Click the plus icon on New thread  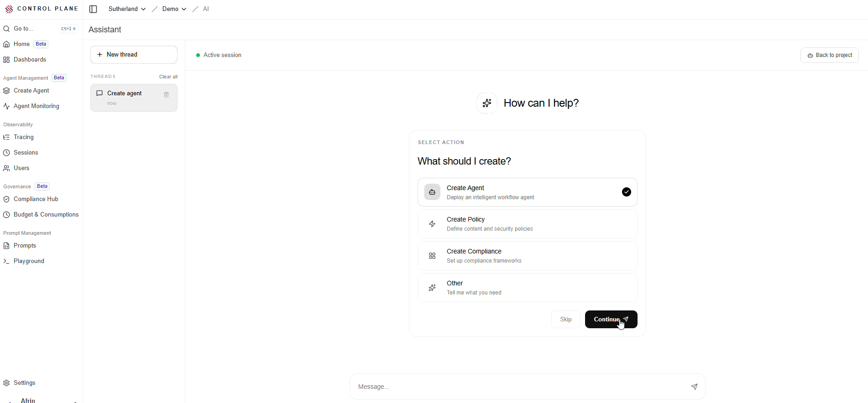pyautogui.click(x=99, y=55)
